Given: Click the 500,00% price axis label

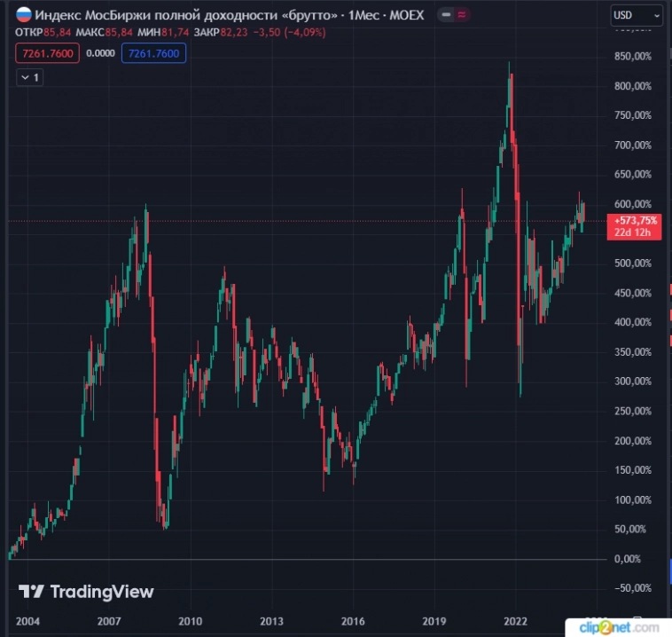Looking at the screenshot, I should (x=633, y=263).
